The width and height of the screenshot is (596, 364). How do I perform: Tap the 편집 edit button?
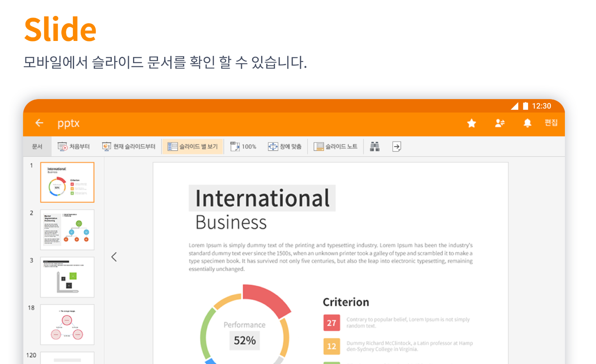(551, 123)
